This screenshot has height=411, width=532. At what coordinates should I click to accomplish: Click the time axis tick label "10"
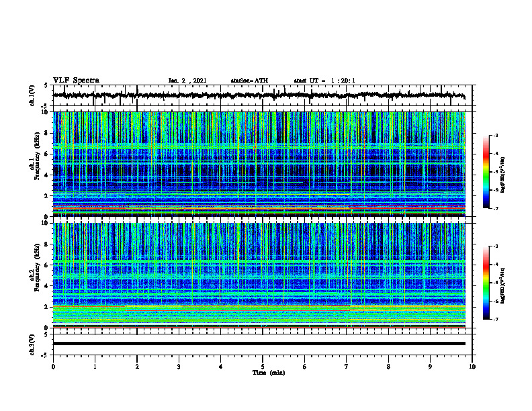pos(472,367)
